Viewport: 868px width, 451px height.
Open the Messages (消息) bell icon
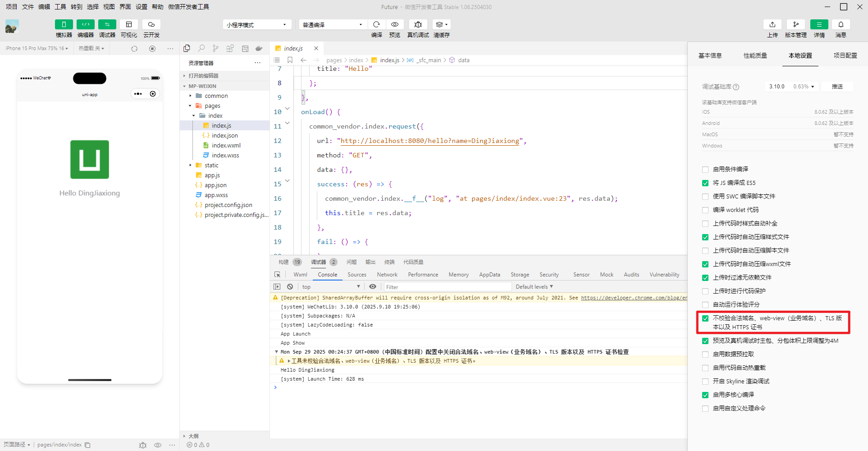(x=841, y=24)
